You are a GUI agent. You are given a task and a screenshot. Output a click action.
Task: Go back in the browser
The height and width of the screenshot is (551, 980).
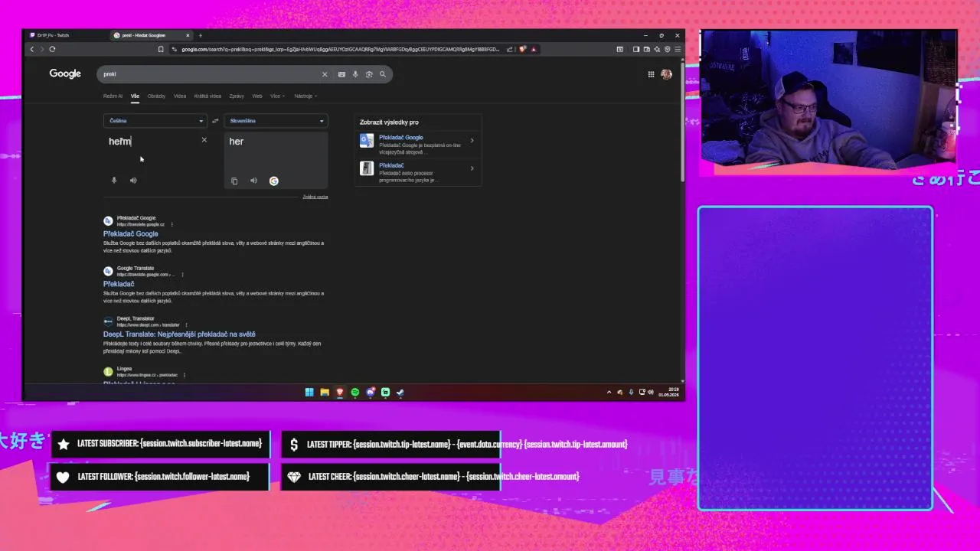tap(32, 49)
